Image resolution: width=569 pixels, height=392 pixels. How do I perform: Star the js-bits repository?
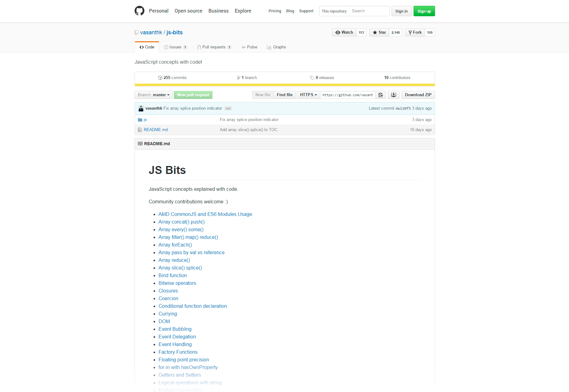(x=380, y=32)
